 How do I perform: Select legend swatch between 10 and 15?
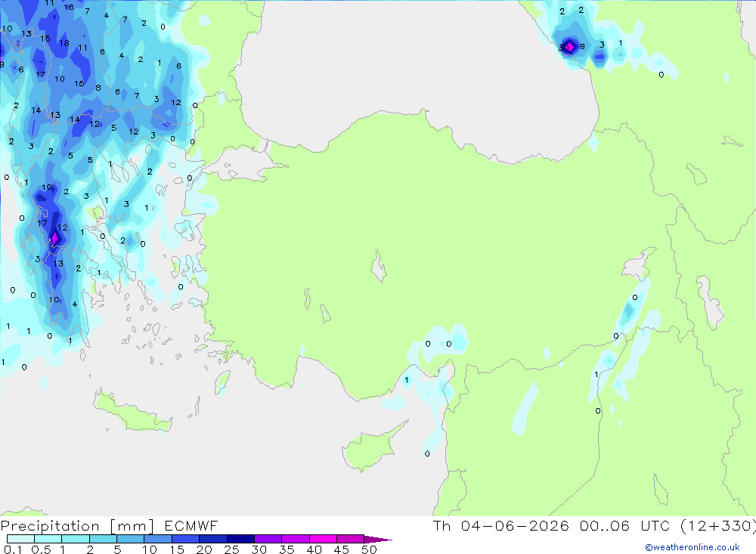tap(158, 539)
